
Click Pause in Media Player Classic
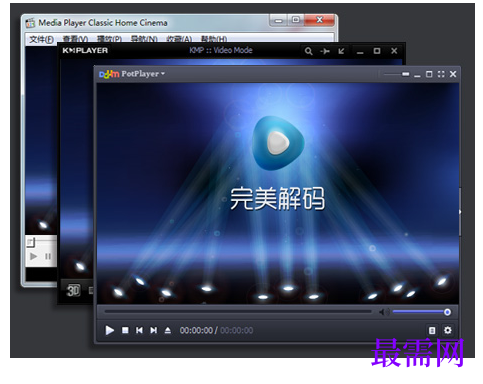pyautogui.click(x=48, y=256)
